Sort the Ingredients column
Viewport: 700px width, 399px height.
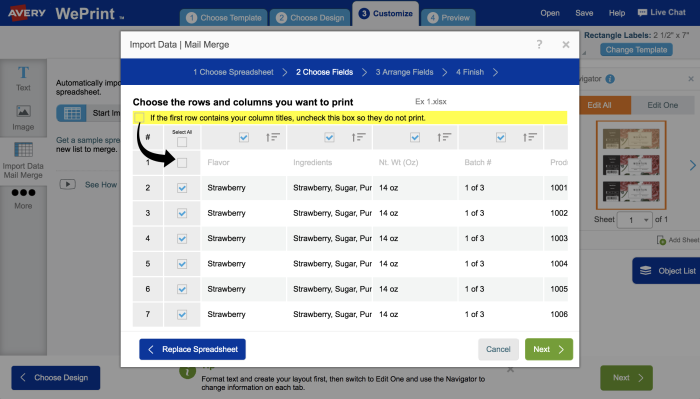pyautogui.click(x=358, y=137)
